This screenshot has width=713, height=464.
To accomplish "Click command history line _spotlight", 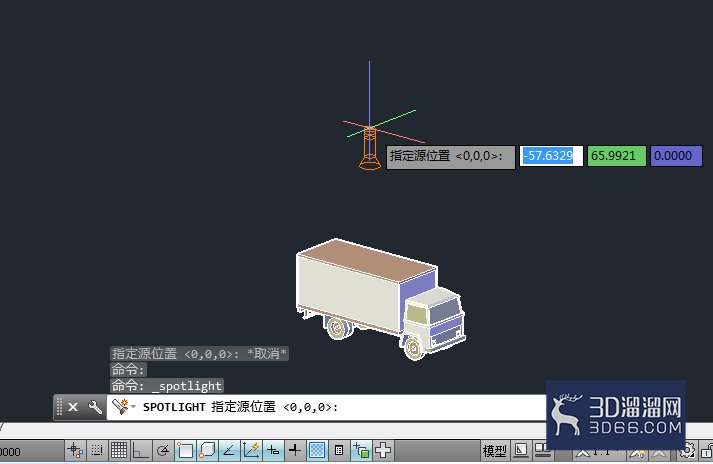I will click(167, 386).
